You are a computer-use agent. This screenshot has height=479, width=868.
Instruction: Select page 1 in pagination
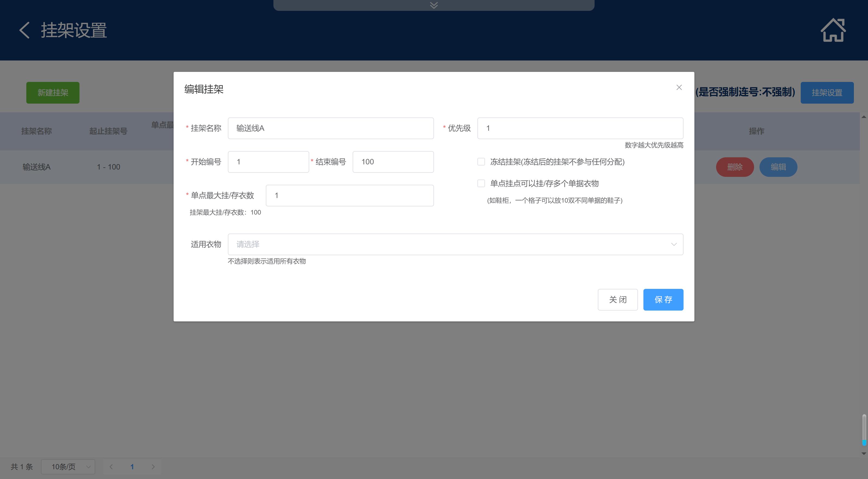(x=132, y=467)
